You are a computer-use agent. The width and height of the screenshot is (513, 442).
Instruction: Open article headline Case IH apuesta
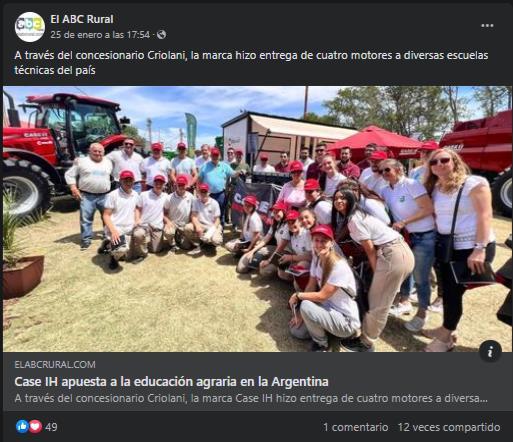[x=171, y=381]
